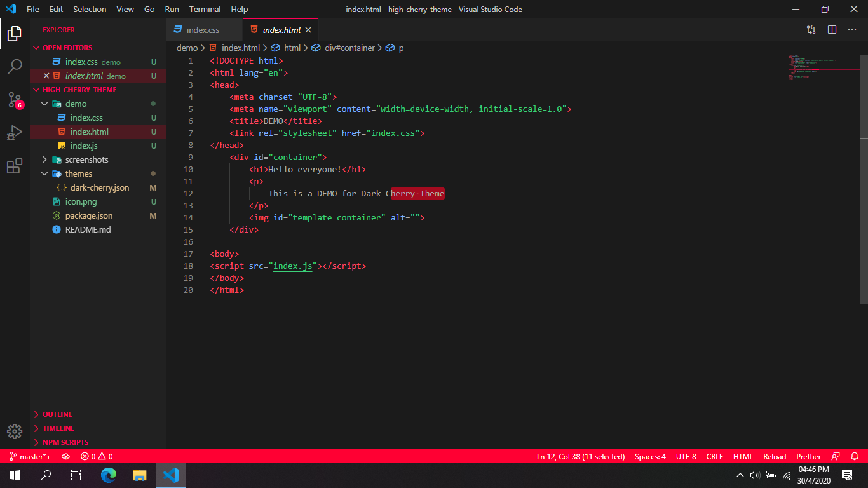Click Open Changes icon in editor toolbar
This screenshot has height=488, width=868.
coord(811,30)
